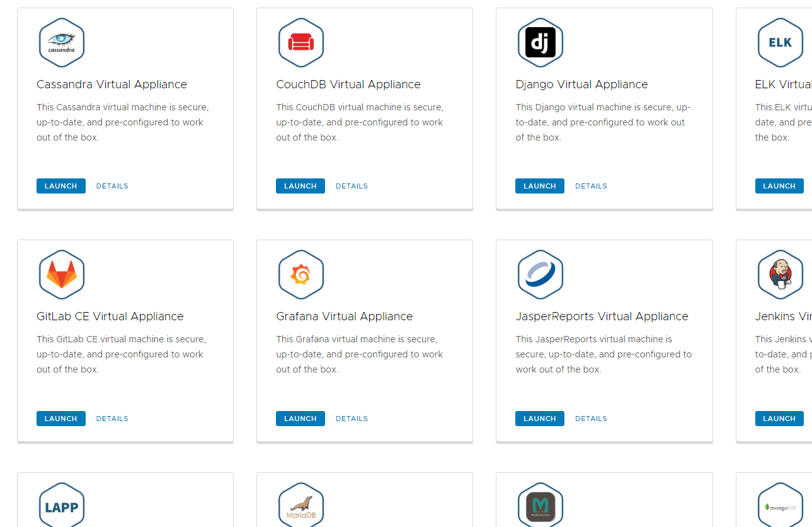Click the Grafana swirl logo icon
Screen dimensions: 812x527
point(301,275)
